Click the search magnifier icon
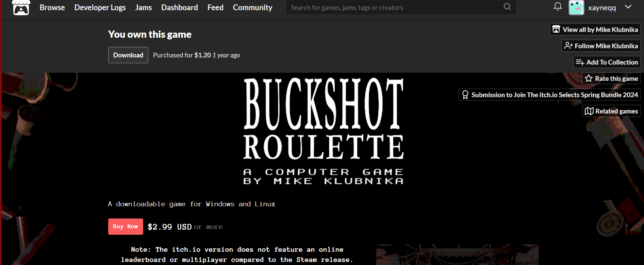 tap(507, 7)
